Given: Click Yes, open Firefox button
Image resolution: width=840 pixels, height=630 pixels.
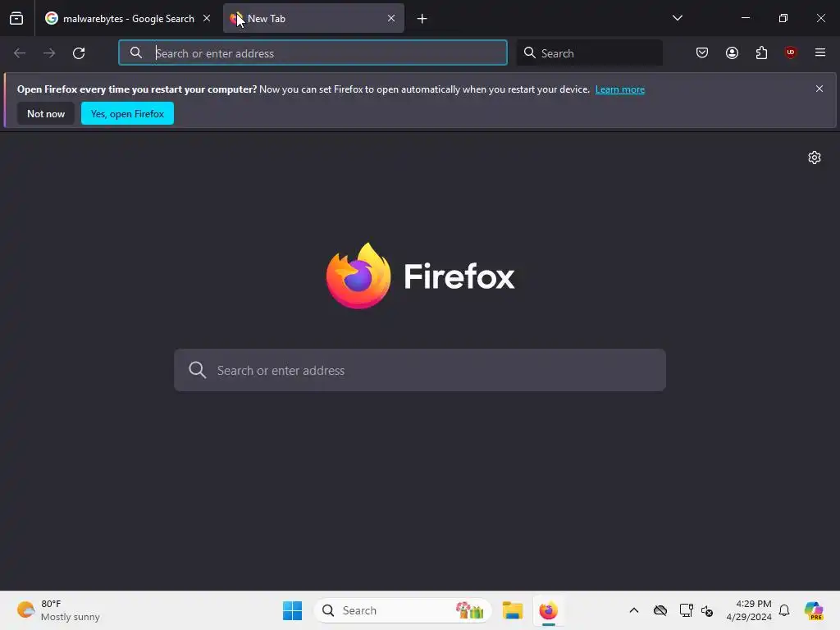Looking at the screenshot, I should (127, 113).
